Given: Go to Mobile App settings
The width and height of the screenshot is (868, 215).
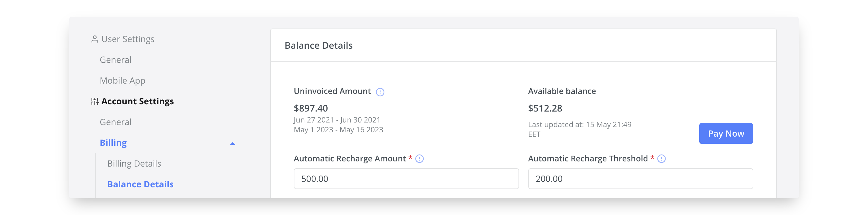Looking at the screenshot, I should [x=123, y=81].
